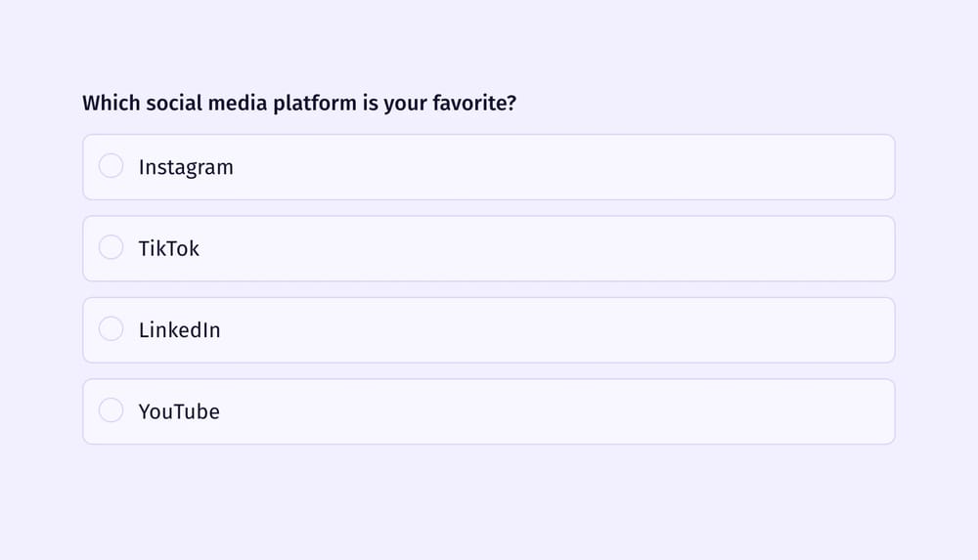Select the YouTube radio button

pyautogui.click(x=111, y=411)
